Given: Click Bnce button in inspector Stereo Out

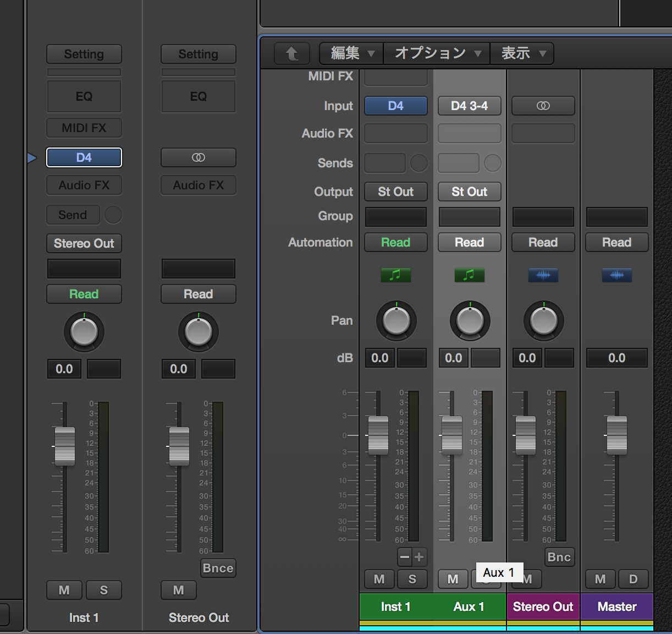Looking at the screenshot, I should coord(218,568).
